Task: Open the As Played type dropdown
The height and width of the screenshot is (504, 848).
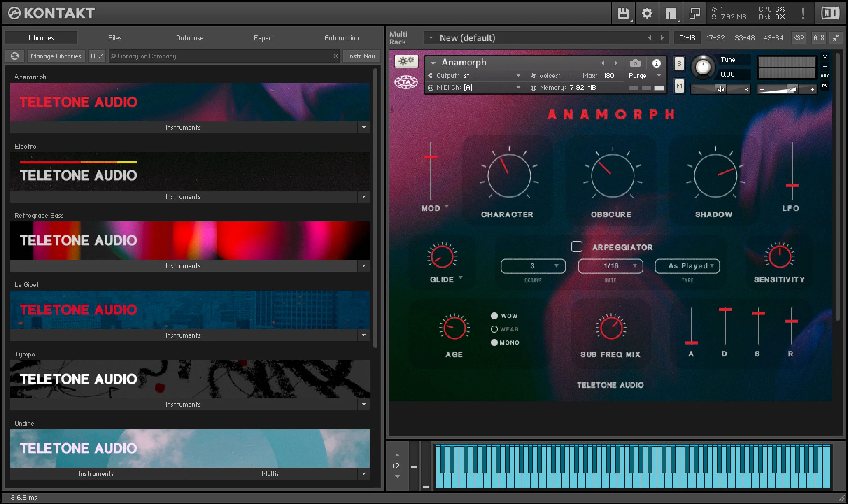Action: click(x=687, y=266)
